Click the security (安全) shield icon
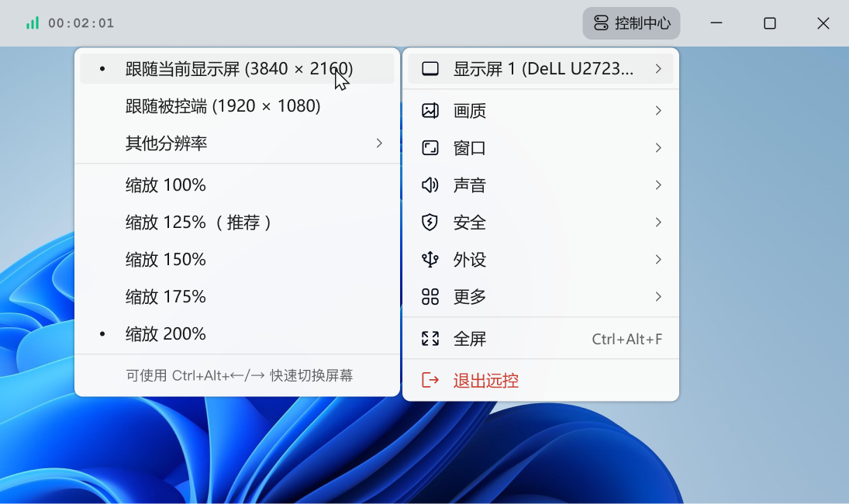 click(430, 223)
